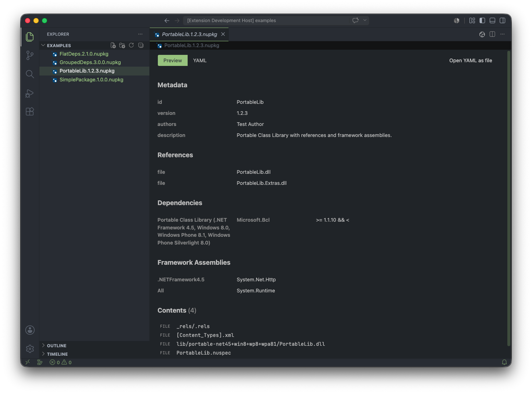Image resolution: width=532 pixels, height=394 pixels.
Task: Open the Source Control view
Action: click(x=30, y=55)
